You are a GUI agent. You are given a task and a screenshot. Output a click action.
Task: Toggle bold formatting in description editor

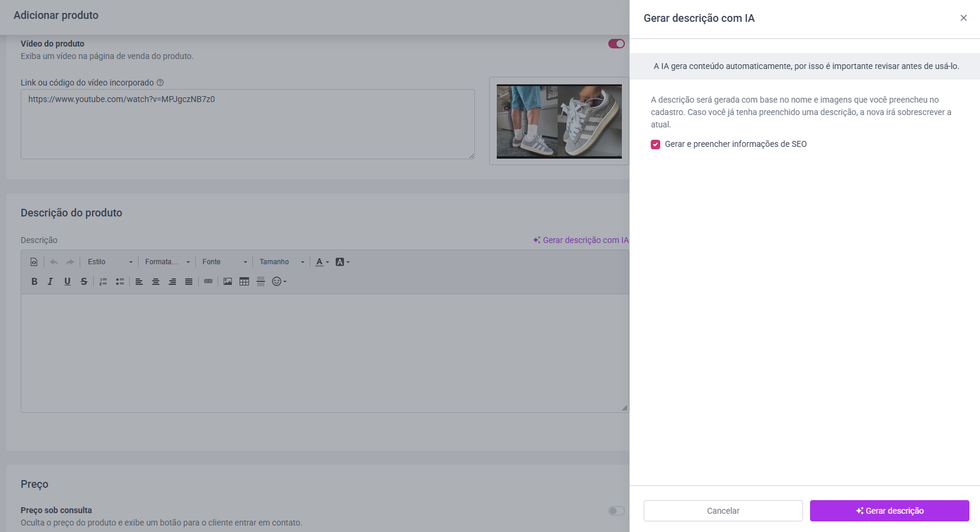pos(34,281)
